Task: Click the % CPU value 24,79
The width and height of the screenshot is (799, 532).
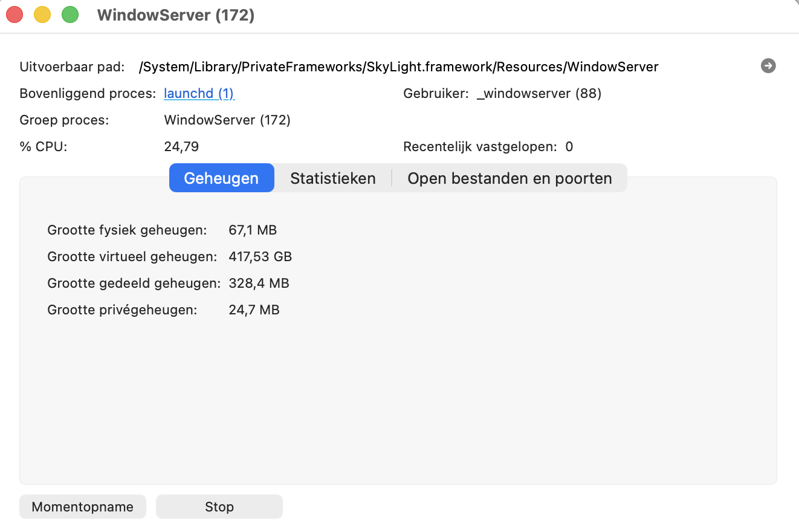Action: coord(181,146)
